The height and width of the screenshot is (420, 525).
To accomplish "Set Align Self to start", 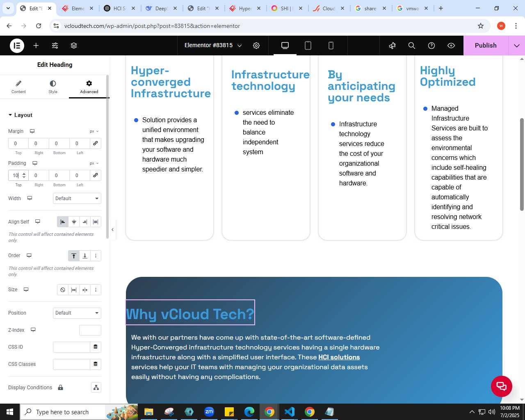I will click(63, 222).
